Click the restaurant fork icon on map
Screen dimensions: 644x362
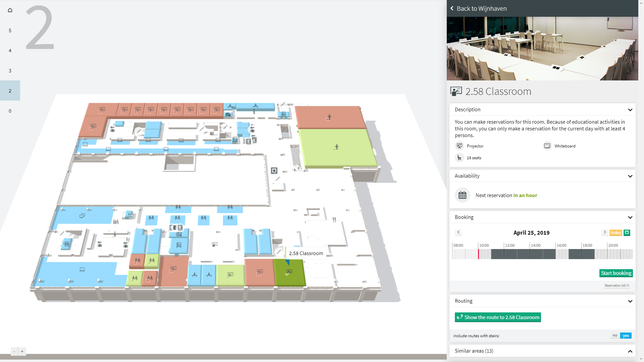pyautogui.click(x=334, y=220)
